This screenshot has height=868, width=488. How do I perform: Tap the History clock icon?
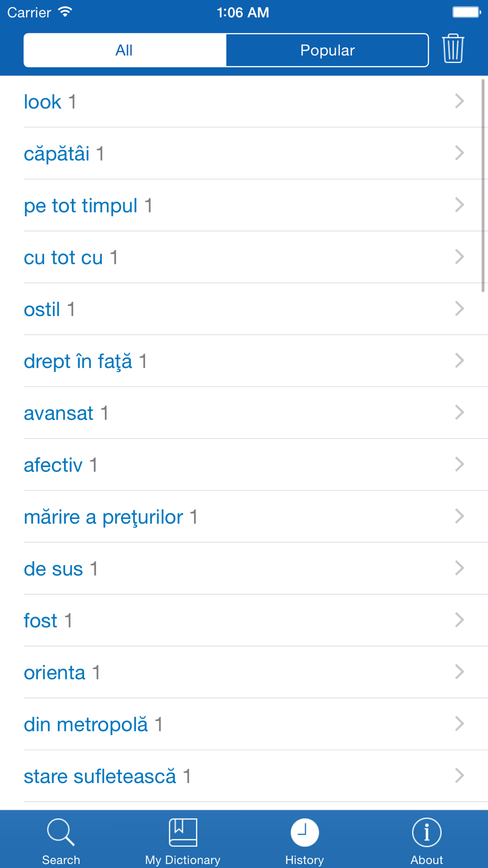click(305, 832)
